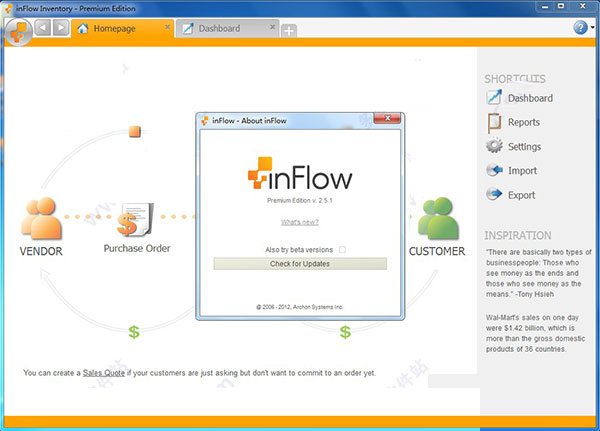Click the green Customer people icon
Image resolution: width=600 pixels, height=431 pixels.
tap(438, 218)
